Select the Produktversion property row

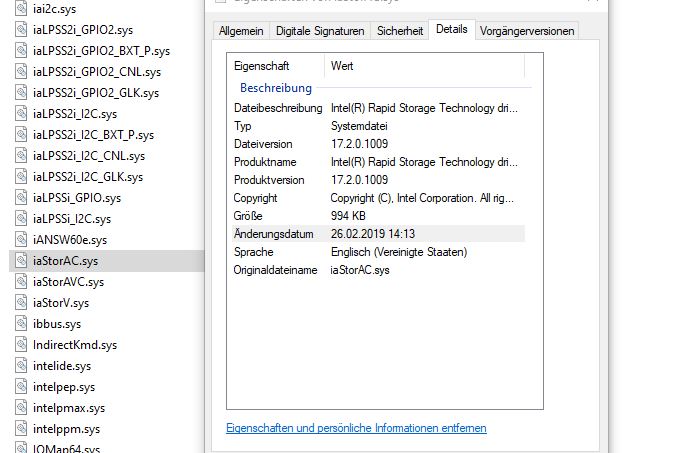pos(378,180)
